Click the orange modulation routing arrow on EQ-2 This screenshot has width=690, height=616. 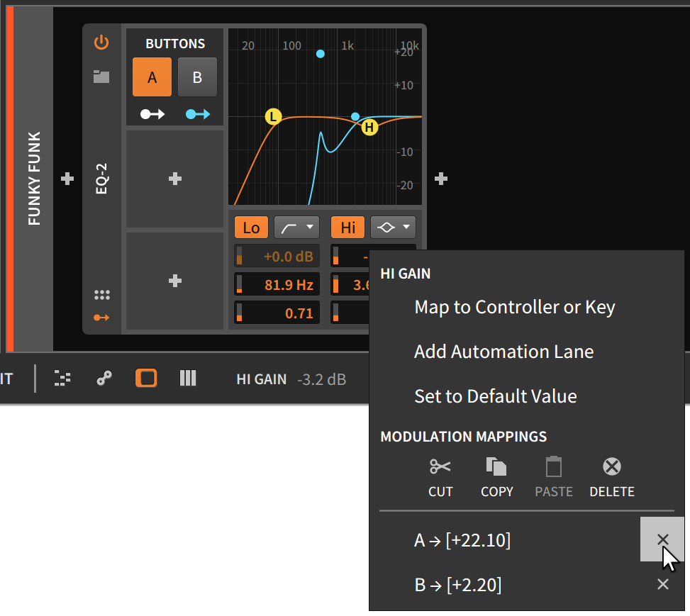(x=101, y=317)
